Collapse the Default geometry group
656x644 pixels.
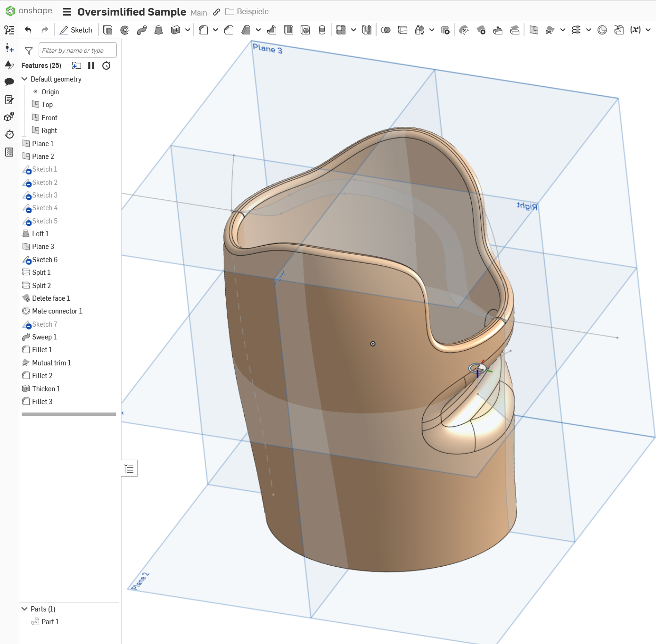click(25, 79)
